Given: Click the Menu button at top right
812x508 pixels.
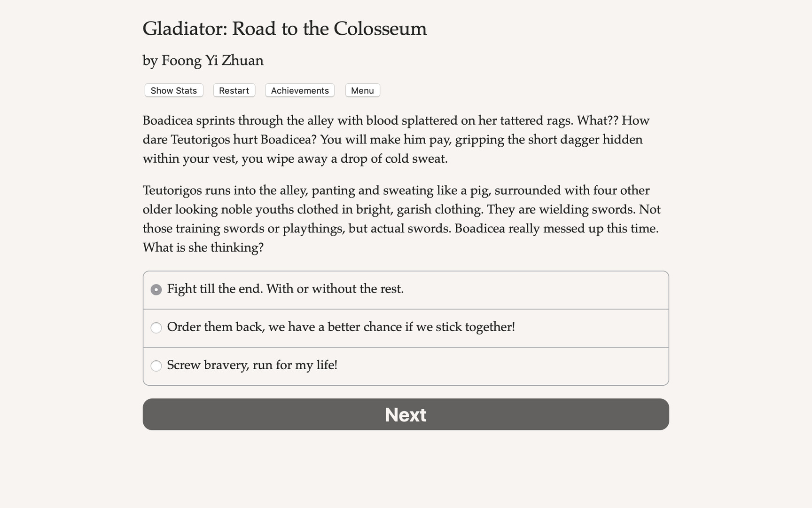Looking at the screenshot, I should [362, 90].
